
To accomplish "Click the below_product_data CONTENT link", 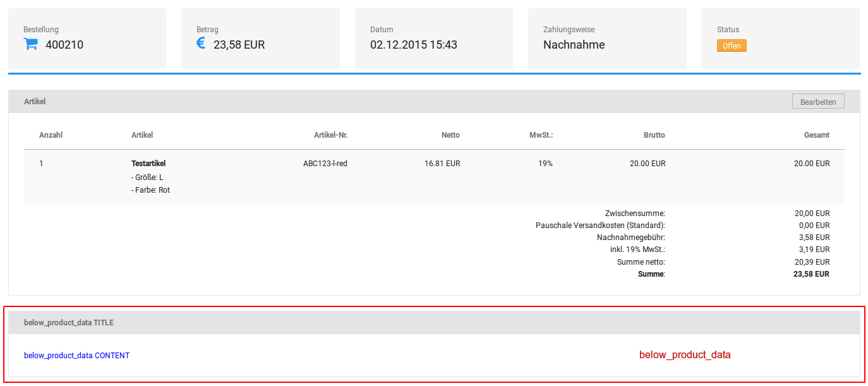I will (x=76, y=356).
